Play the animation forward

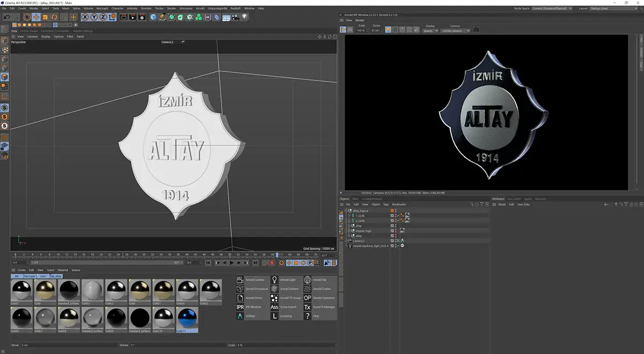231,263
